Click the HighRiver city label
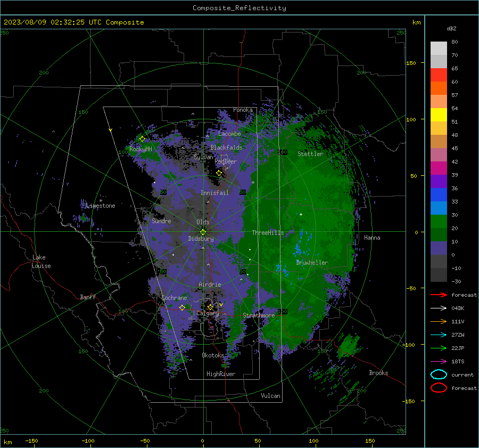The image size is (479, 448). tap(221, 374)
